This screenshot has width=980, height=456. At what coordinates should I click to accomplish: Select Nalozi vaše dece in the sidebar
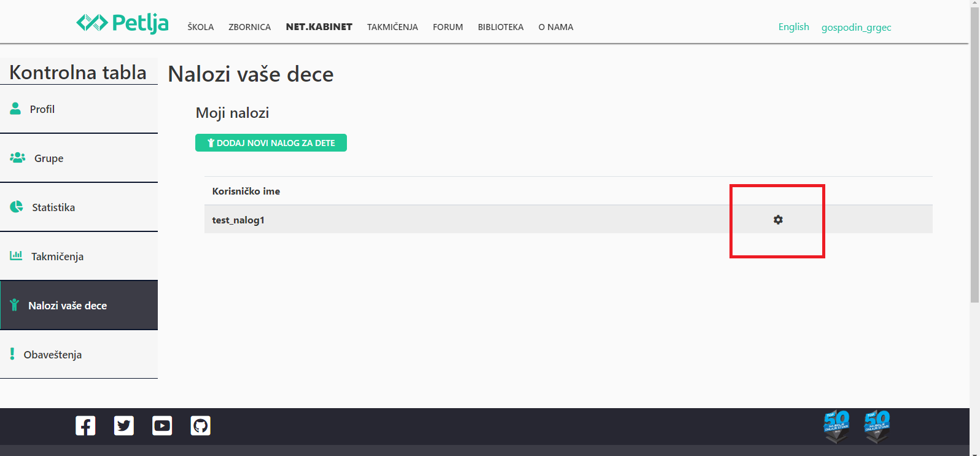[79, 306]
